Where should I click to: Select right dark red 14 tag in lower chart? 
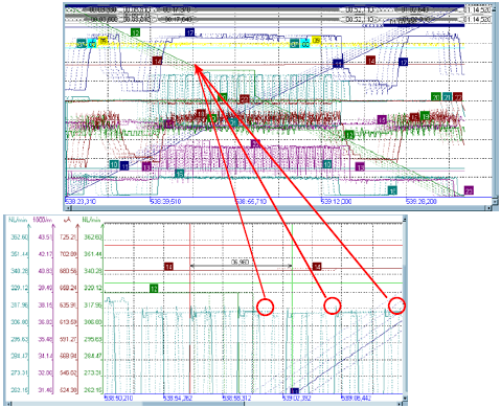coord(317,266)
